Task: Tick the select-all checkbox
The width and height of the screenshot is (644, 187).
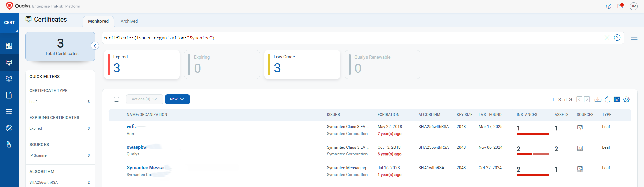Action: (x=117, y=99)
